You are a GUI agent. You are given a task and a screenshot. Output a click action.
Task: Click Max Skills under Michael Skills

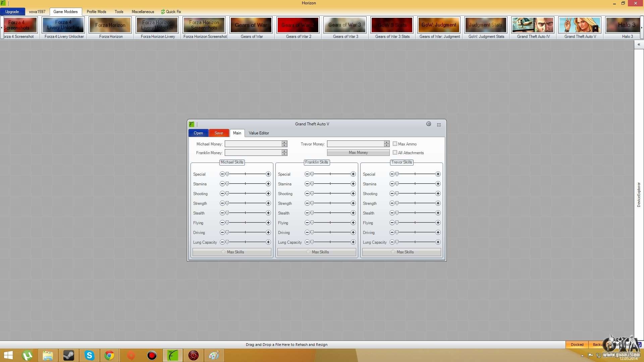(x=232, y=252)
